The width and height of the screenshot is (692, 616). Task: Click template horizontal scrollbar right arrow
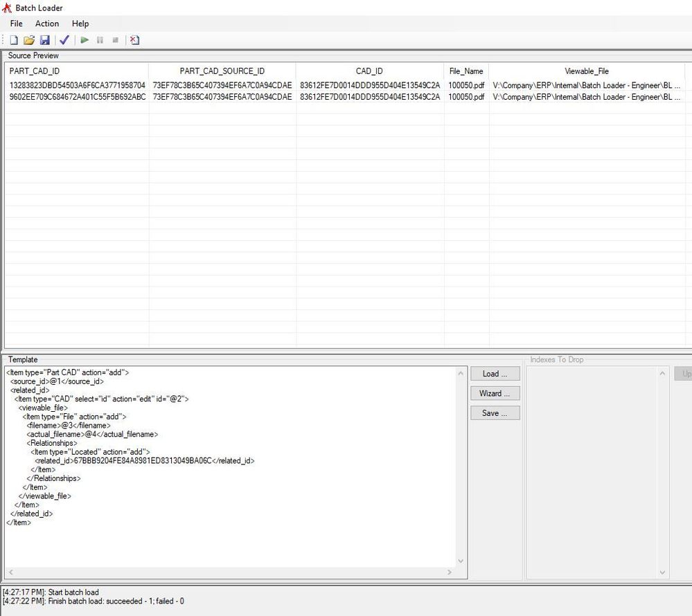[x=450, y=572]
